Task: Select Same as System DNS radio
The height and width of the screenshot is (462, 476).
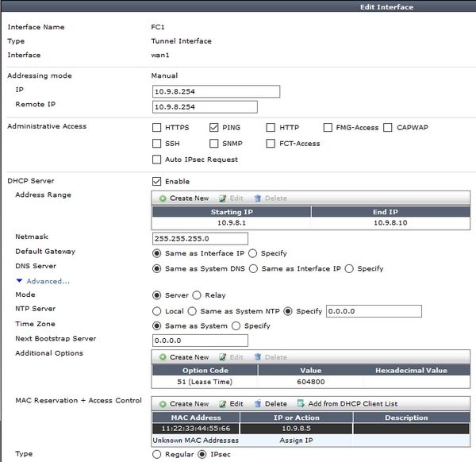Action: 156,269
